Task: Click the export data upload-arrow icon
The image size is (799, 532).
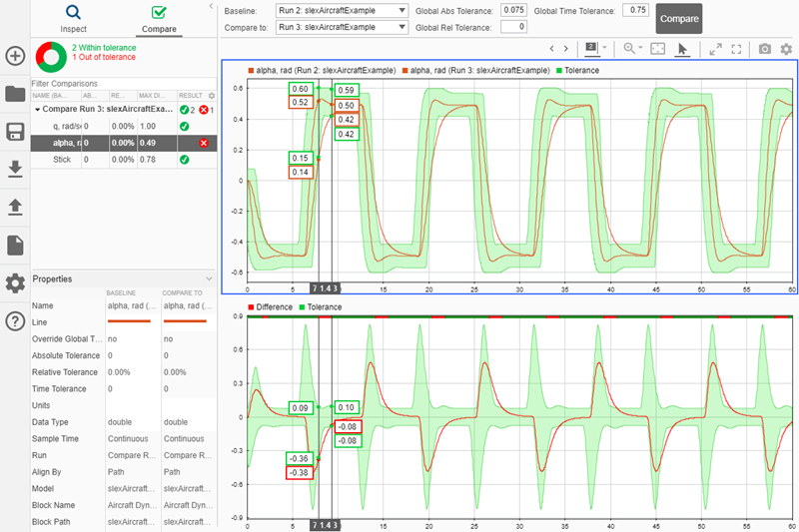Action: tap(15, 207)
